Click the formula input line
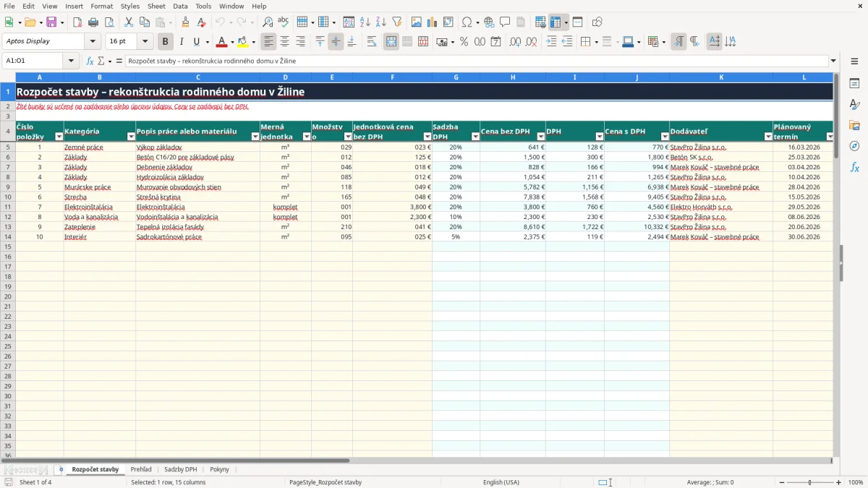The height and width of the screenshot is (488, 868). [x=477, y=61]
